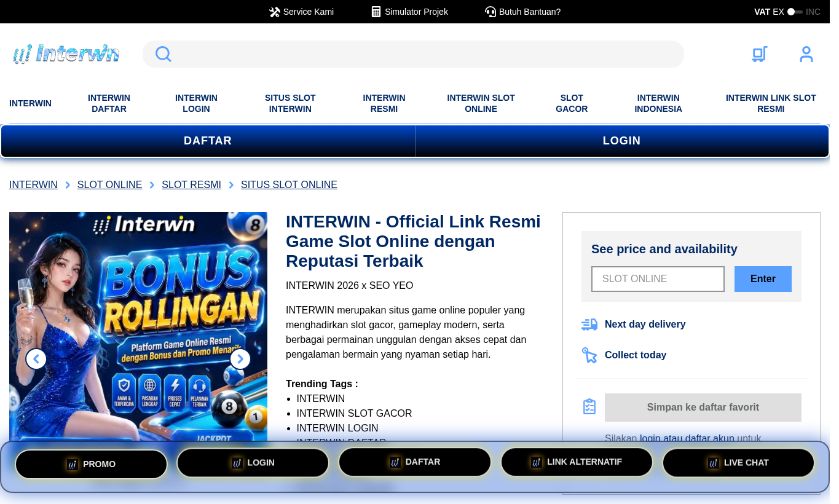Click the Butuh Bantuan headset icon
Image resolution: width=839 pixels, height=504 pixels.
[490, 12]
